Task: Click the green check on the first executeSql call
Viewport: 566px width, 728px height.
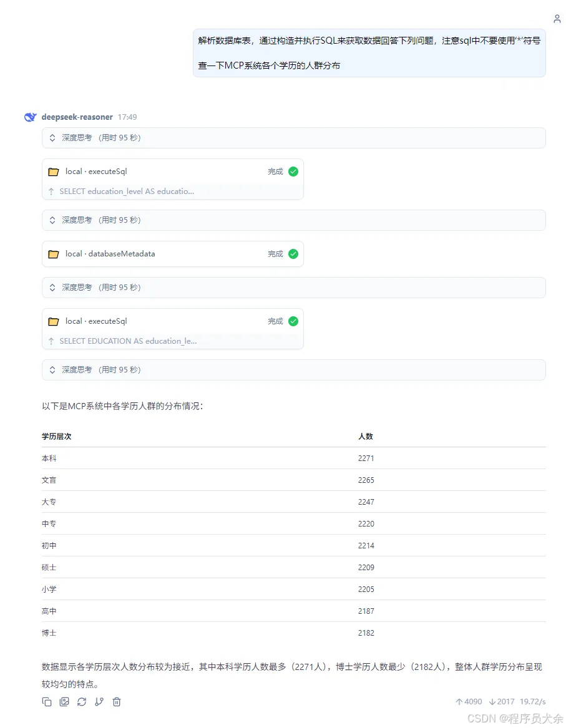Action: pos(293,172)
